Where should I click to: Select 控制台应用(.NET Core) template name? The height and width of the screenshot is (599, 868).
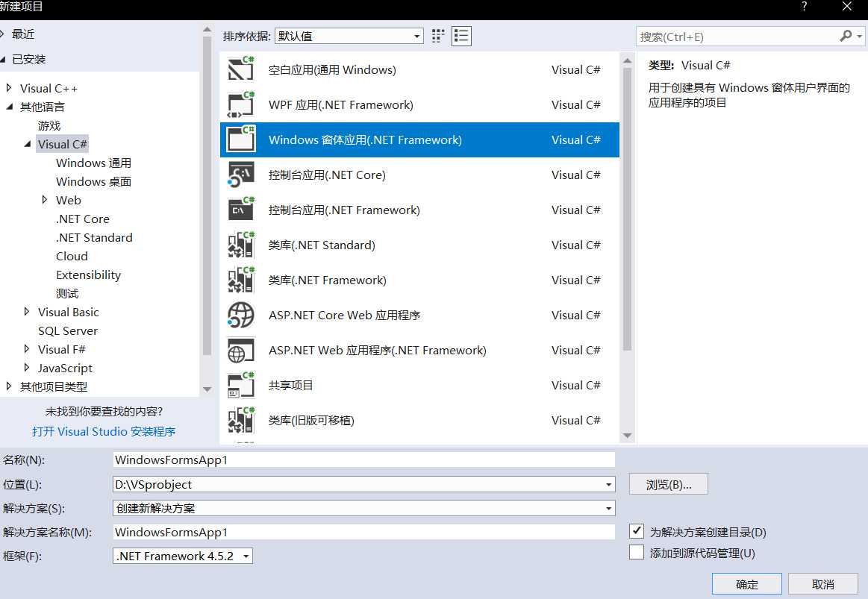point(327,175)
